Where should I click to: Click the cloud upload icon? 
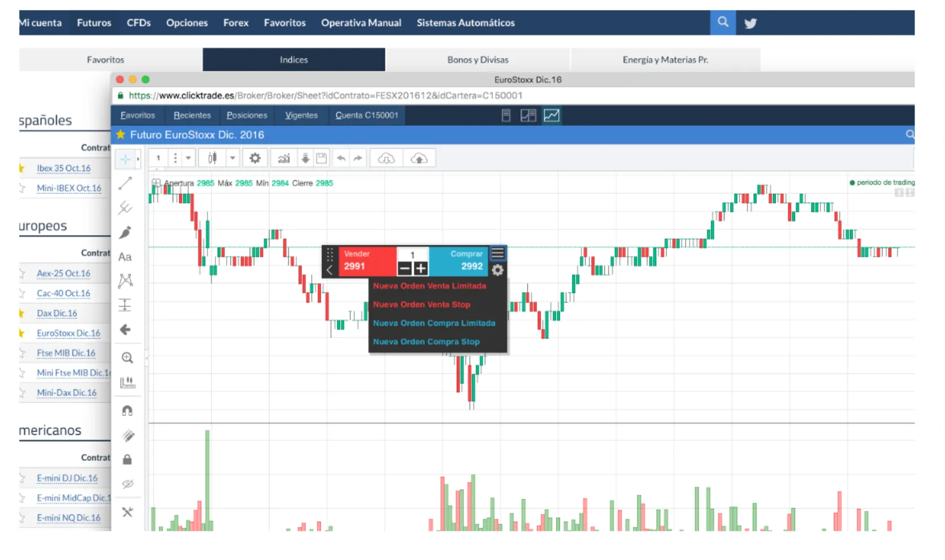419,158
